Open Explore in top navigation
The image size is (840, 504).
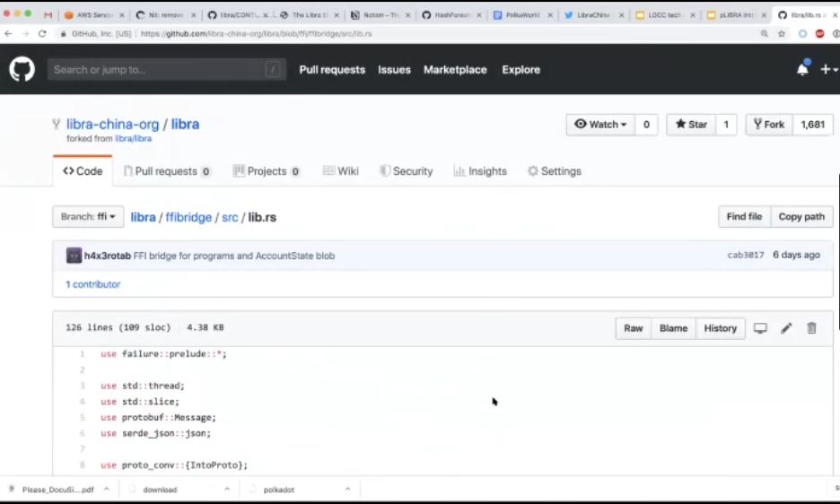[x=521, y=70]
